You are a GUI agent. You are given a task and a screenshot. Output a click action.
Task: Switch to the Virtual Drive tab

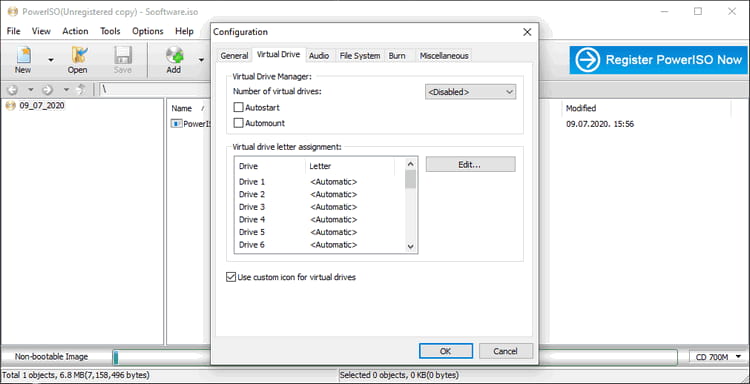(x=278, y=55)
